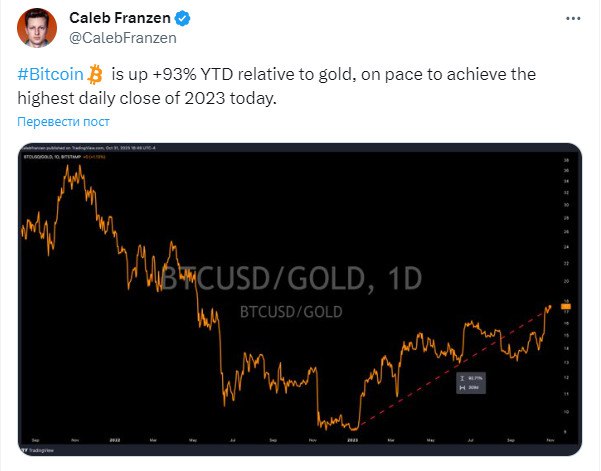Viewport: 601px width, 471px height.
Task: Open Caleb Franzen's profile avatar
Action: point(37,28)
